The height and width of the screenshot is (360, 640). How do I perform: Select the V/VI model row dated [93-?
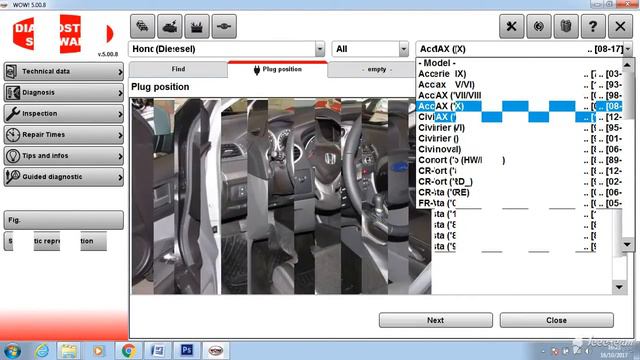519,84
